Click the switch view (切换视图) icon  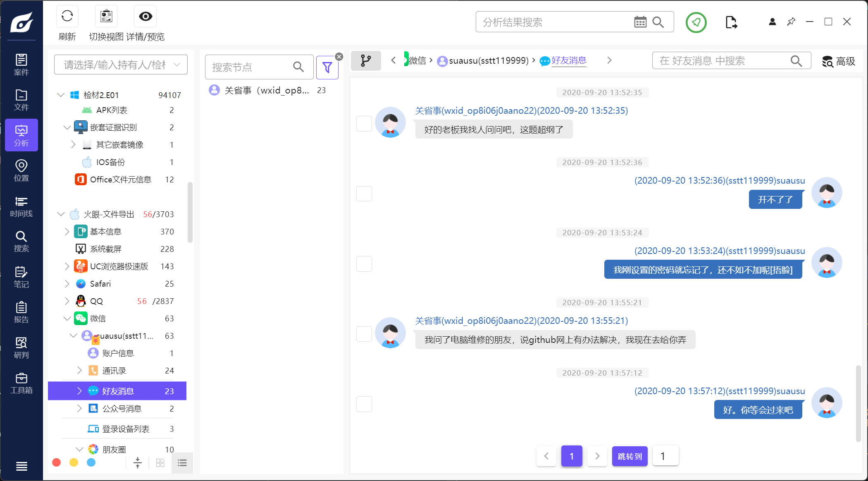tap(106, 17)
